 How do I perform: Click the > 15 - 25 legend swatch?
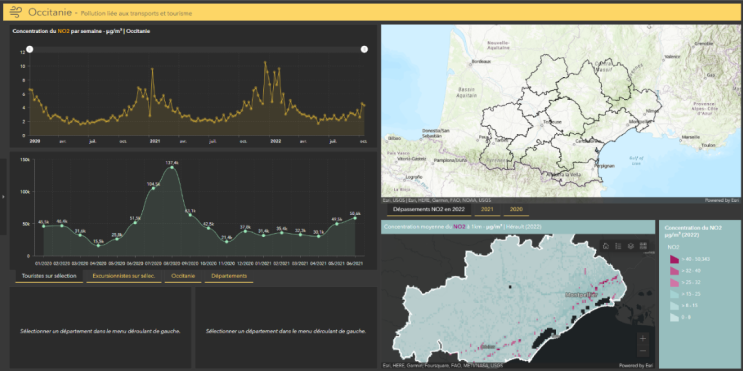pos(674,295)
